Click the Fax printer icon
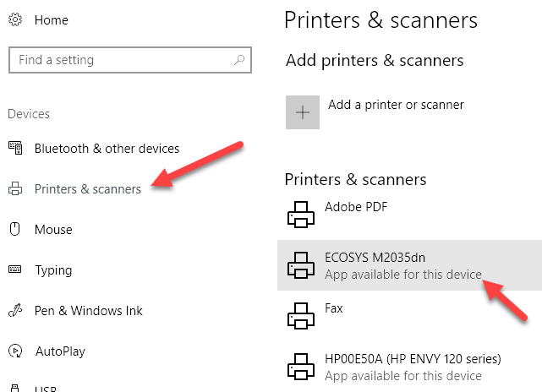542x392 pixels. (301, 317)
